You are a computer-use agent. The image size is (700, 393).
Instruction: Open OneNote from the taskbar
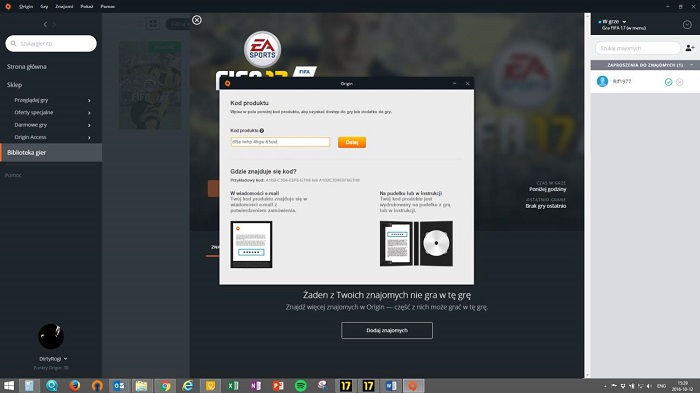255,385
